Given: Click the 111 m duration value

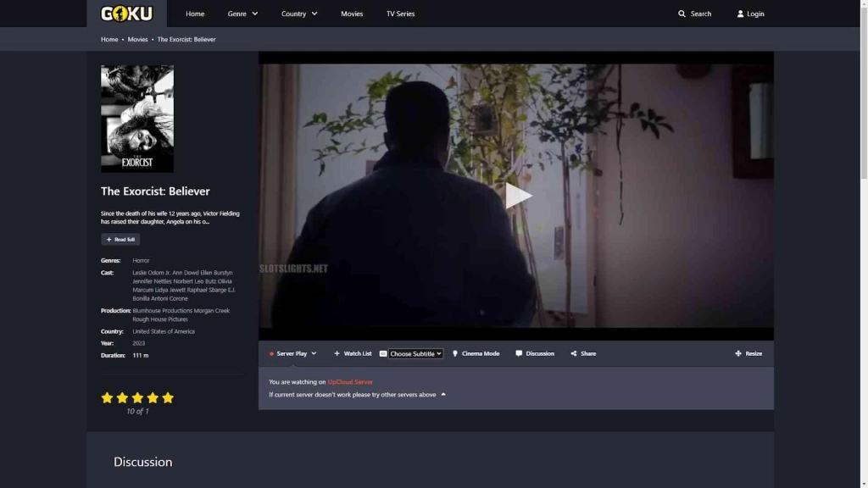Looking at the screenshot, I should click(x=141, y=355).
